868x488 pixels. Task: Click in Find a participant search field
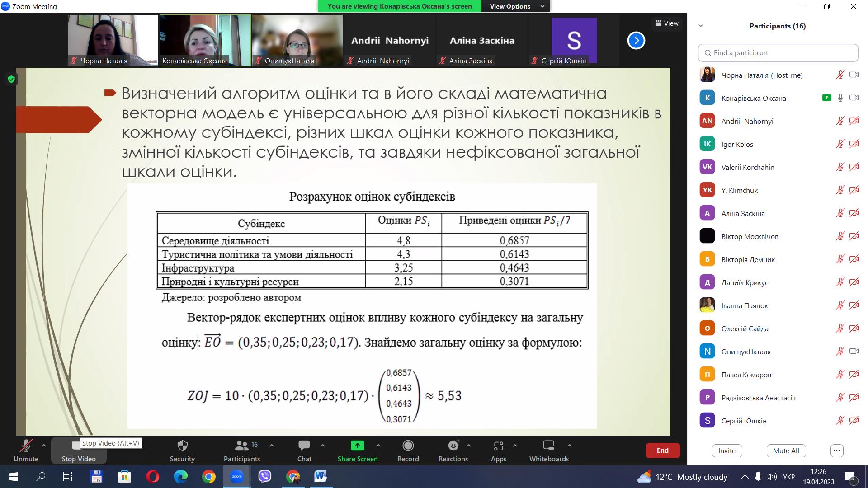pyautogui.click(x=778, y=53)
